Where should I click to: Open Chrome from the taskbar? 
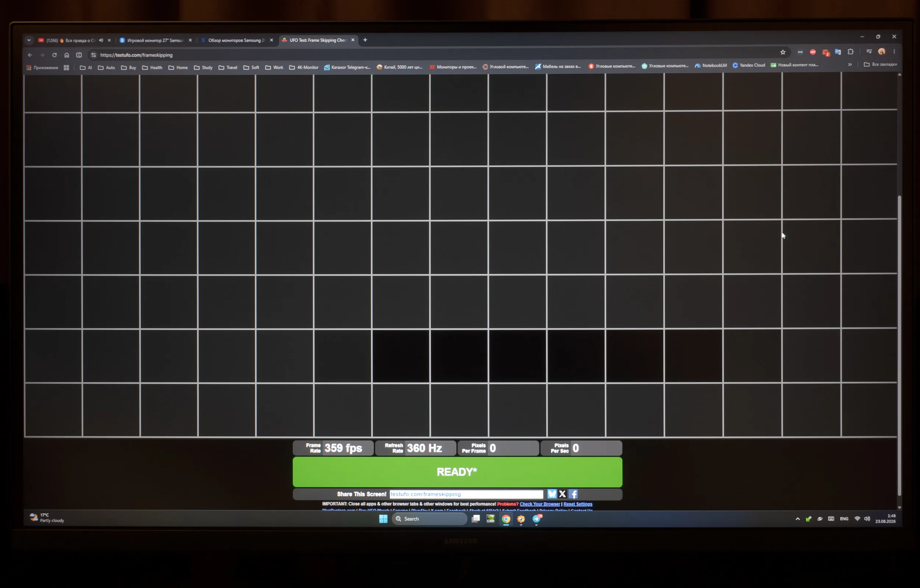click(506, 519)
